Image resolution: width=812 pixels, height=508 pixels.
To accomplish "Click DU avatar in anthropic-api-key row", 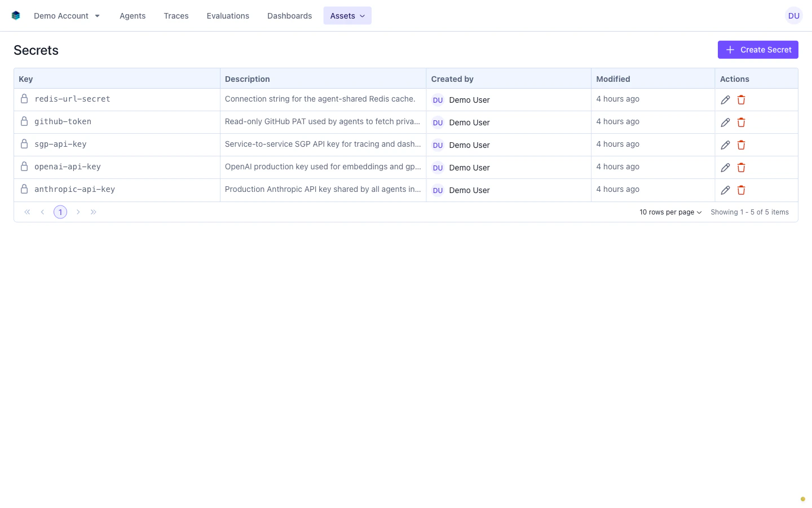I will coord(438,190).
